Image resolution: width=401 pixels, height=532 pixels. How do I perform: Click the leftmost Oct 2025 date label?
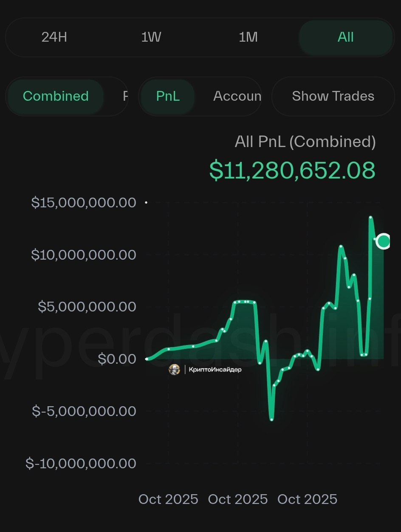(168, 499)
